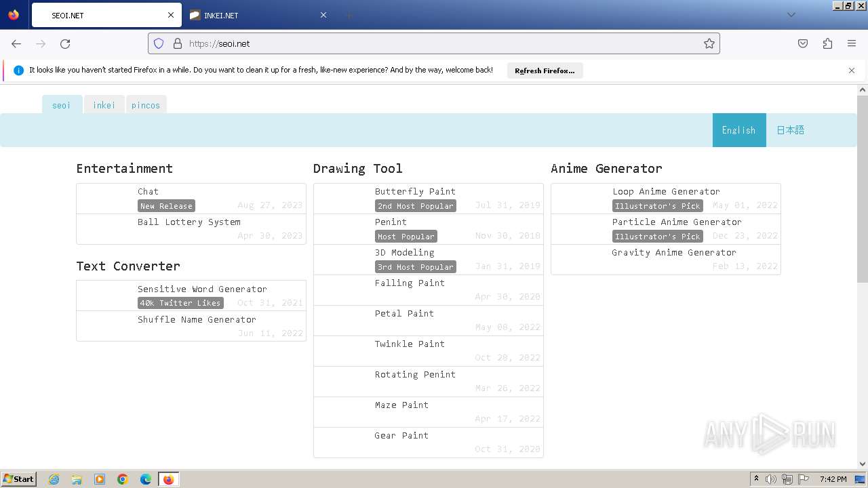Dismiss the Firefox refresh notification bar
Image resolution: width=868 pixels, height=488 pixels.
coord(852,70)
